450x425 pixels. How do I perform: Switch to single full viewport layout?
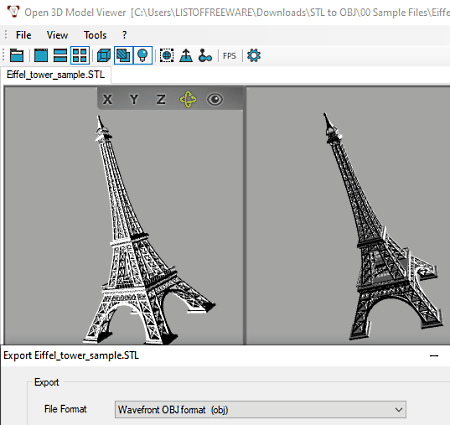click(41, 55)
